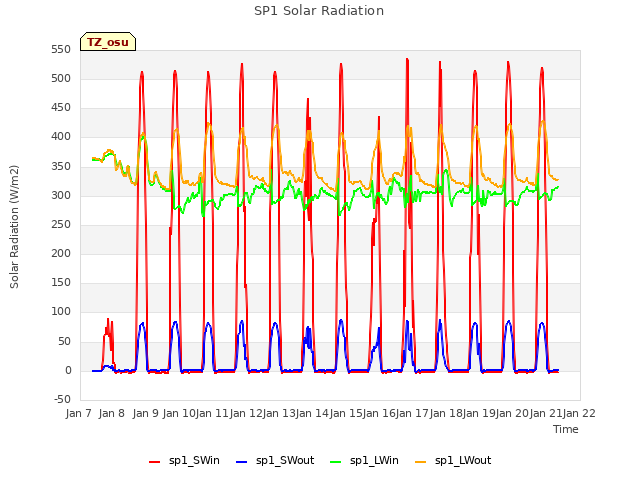Click the 0 y-axis tick label

pos(68,371)
